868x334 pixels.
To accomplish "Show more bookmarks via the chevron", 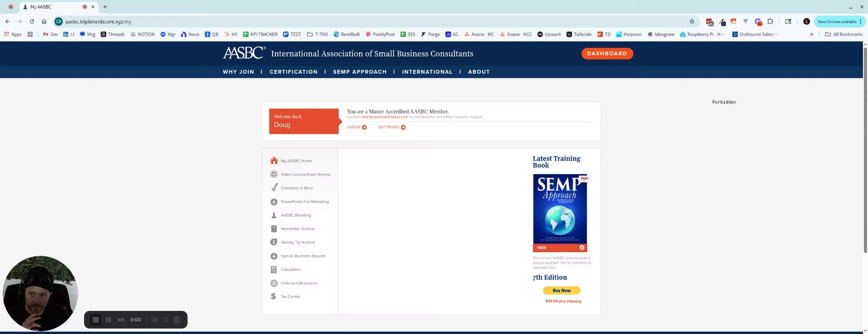I will (811, 34).
